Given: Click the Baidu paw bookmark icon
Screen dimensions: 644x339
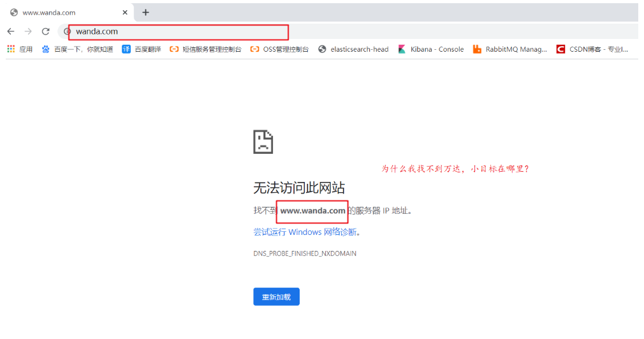Looking at the screenshot, I should (x=45, y=49).
